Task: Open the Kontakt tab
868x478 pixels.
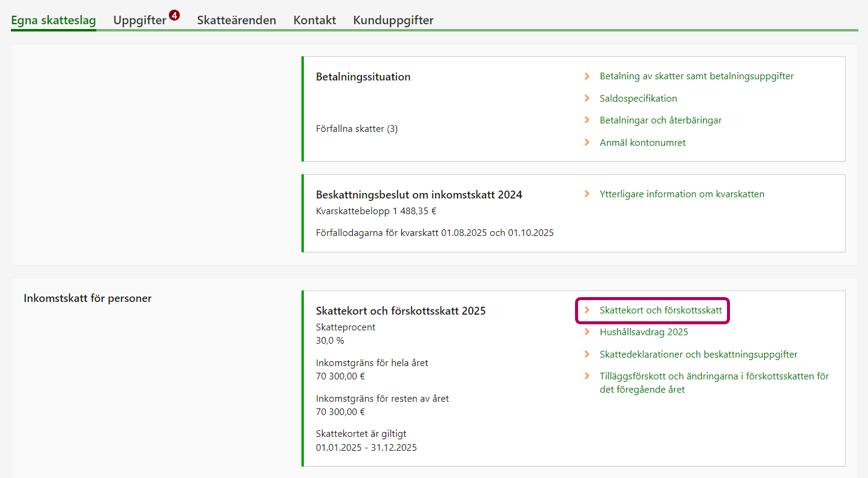Action: coord(314,20)
